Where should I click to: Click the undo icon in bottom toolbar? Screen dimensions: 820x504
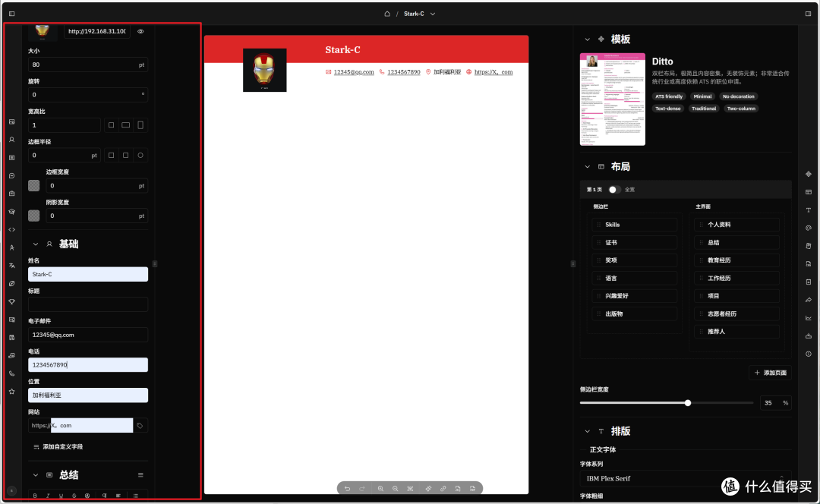[347, 488]
